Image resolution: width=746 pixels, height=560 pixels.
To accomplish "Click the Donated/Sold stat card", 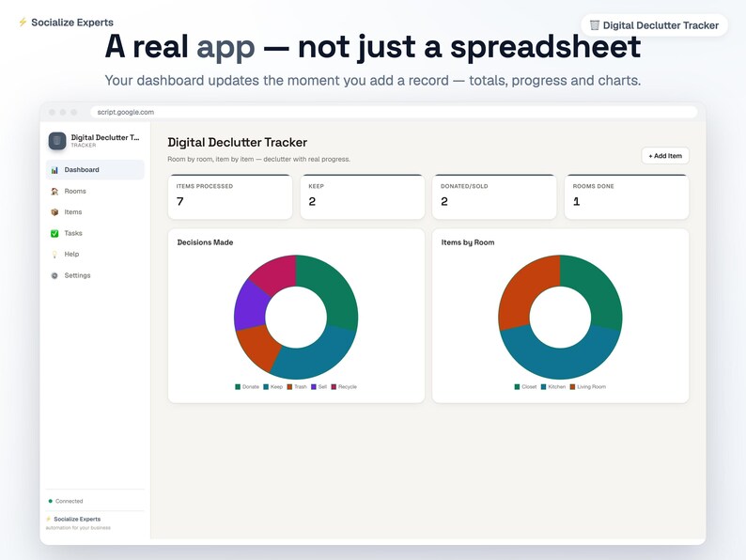I will (494, 197).
